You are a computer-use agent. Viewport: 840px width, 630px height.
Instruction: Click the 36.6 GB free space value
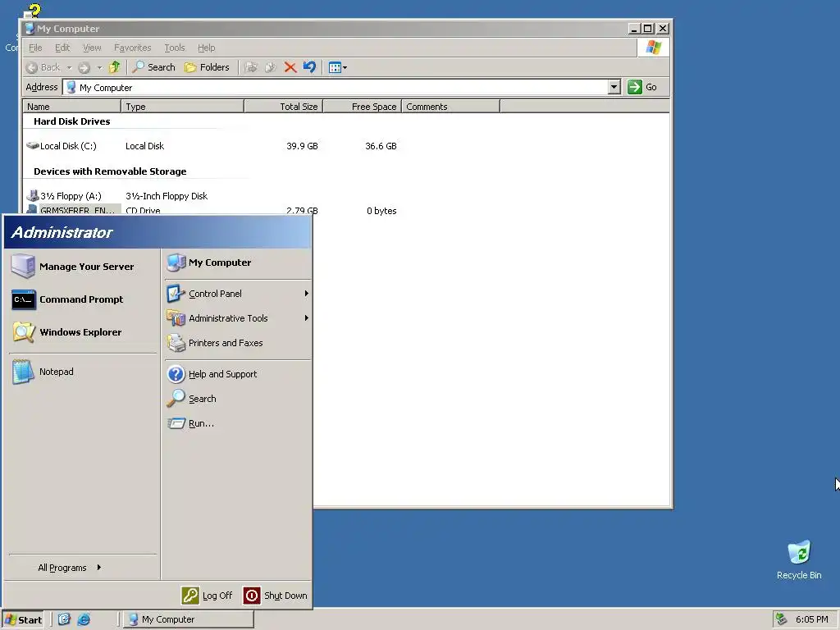[381, 146]
